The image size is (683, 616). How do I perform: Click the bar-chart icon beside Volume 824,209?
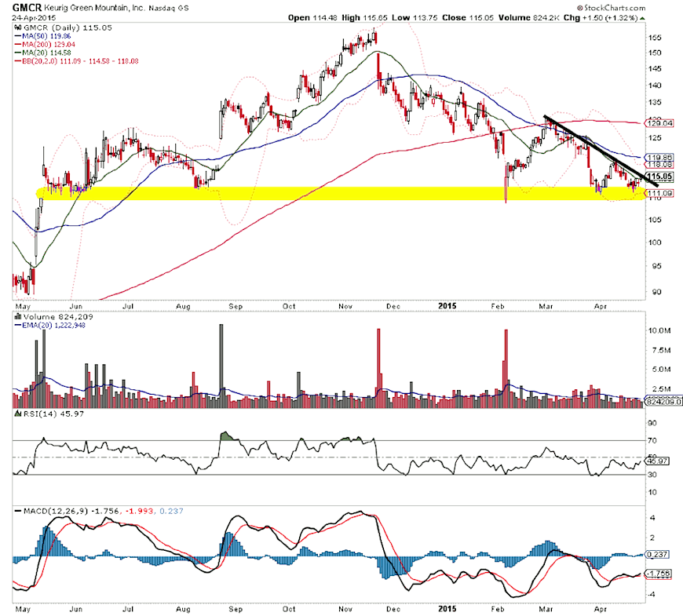18,316
